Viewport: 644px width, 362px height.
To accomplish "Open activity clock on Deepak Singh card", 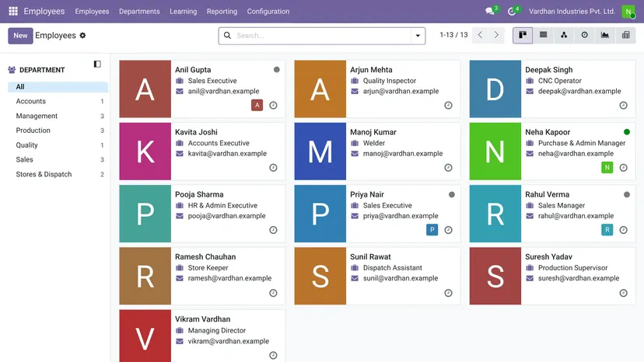I will (x=623, y=106).
